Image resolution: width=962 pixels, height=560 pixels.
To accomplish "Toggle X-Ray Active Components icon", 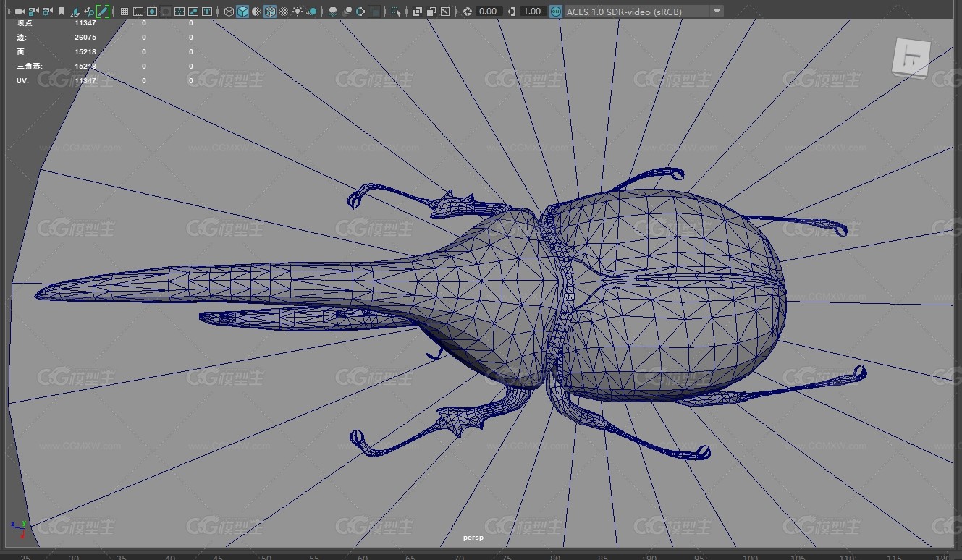I will tap(431, 12).
